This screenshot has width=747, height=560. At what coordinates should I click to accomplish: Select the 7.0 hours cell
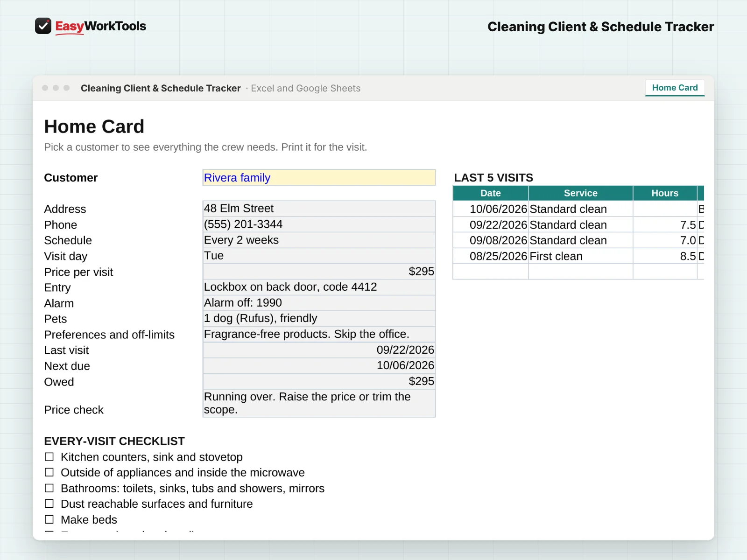(x=665, y=240)
